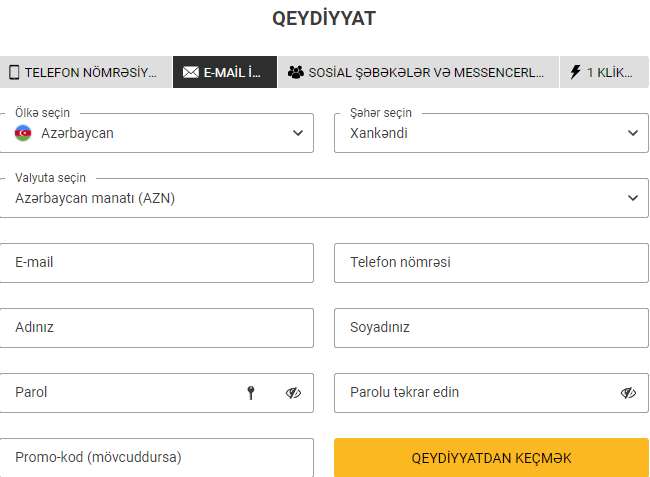
Task: Click the Soyadınız surname field
Action: click(x=491, y=328)
